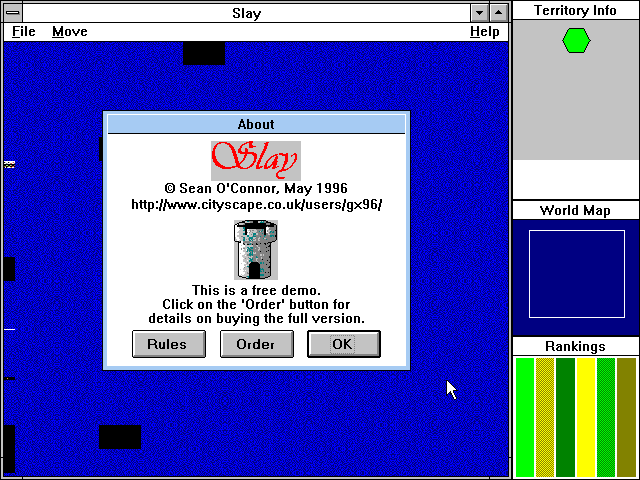
Task: Open the Help menu
Action: point(484,32)
